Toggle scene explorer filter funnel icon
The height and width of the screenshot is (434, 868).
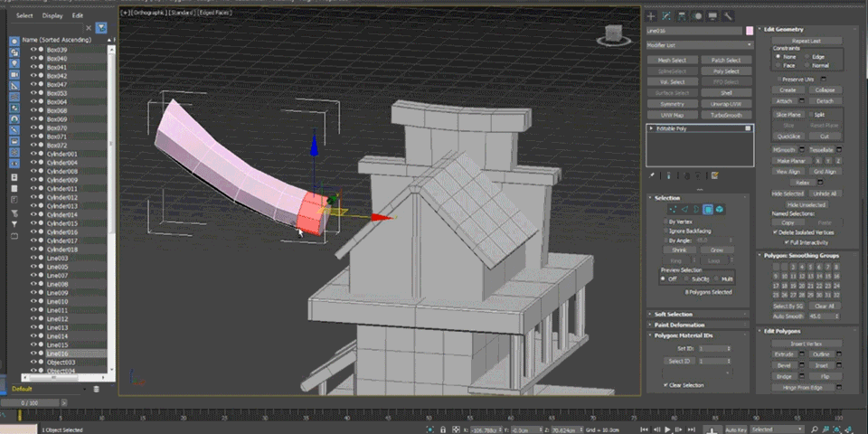pos(101,27)
